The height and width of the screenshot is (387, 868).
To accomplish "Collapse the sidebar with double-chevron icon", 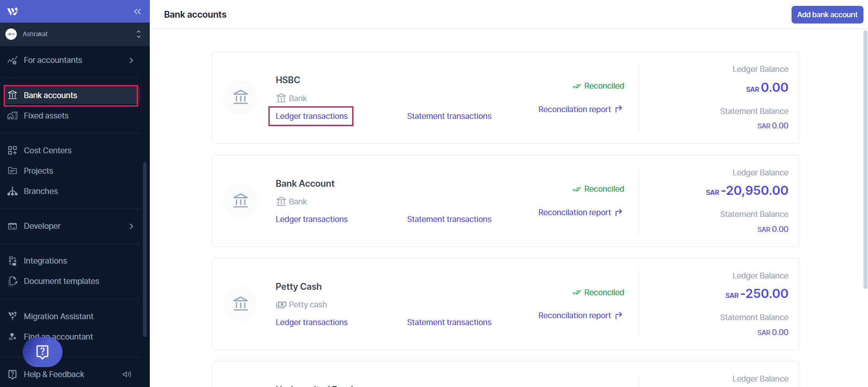I will (137, 11).
